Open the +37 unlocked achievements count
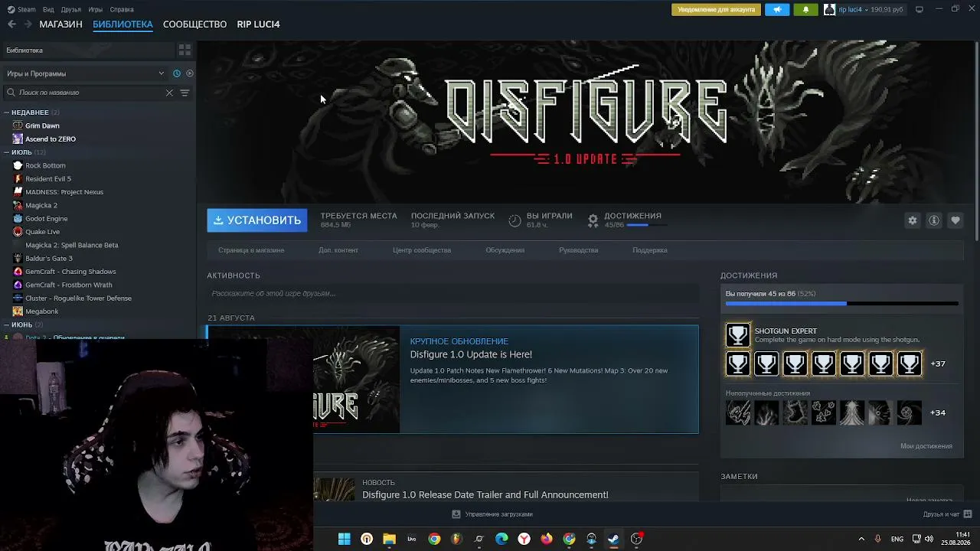 pos(938,364)
